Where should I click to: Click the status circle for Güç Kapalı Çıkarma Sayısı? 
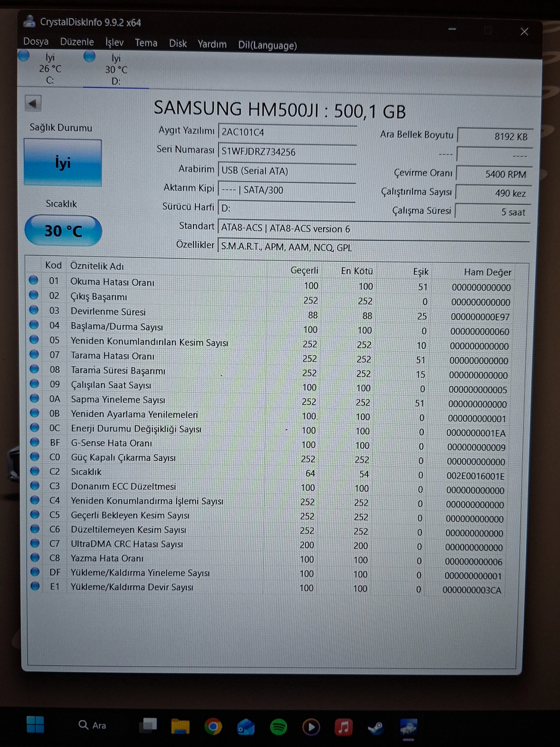(35, 456)
